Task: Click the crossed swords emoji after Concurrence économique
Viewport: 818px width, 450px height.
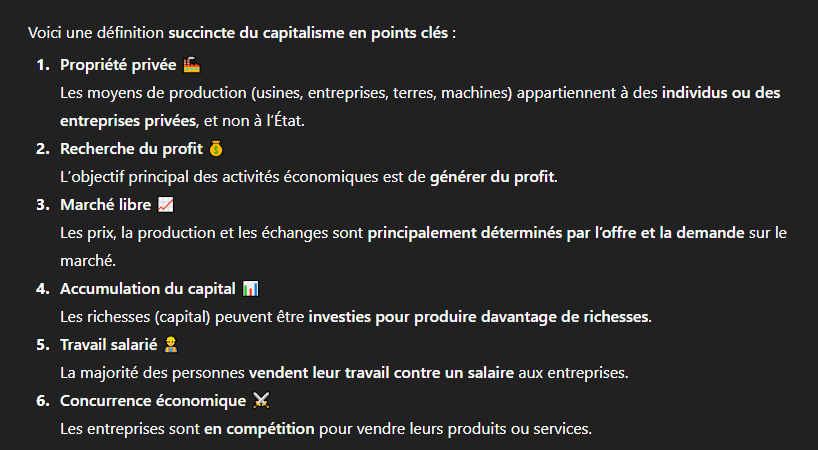Action: (261, 400)
